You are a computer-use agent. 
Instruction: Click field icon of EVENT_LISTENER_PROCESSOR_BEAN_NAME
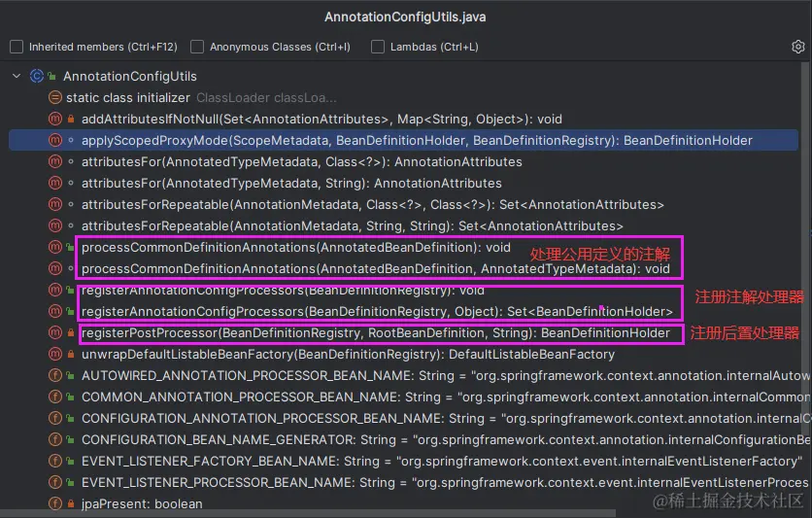click(x=55, y=482)
